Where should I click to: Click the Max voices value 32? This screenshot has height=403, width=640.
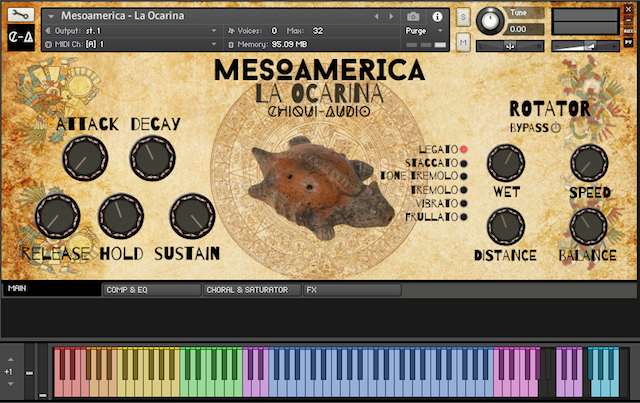point(318,31)
